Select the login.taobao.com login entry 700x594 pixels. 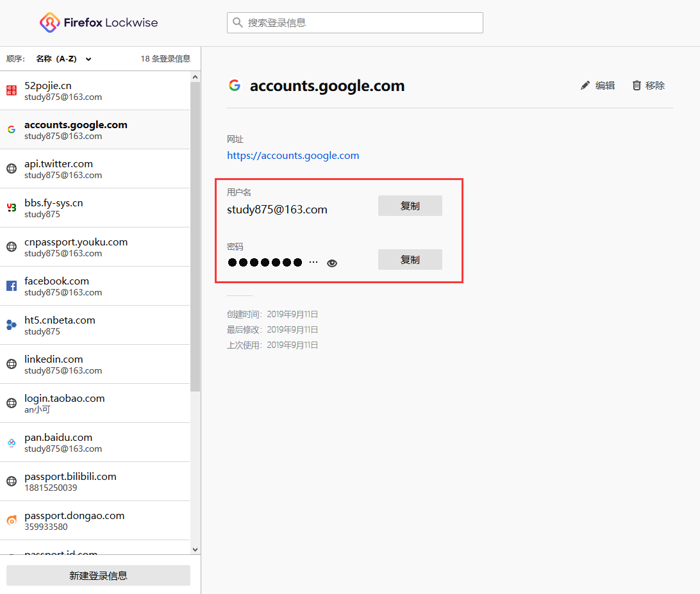[x=96, y=403]
